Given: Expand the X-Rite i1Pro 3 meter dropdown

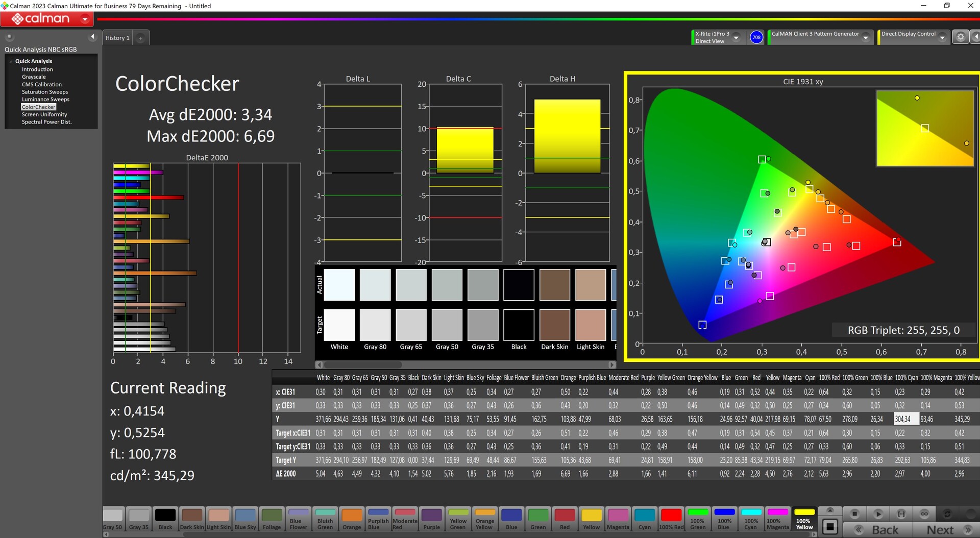Looking at the screenshot, I should 736,38.
